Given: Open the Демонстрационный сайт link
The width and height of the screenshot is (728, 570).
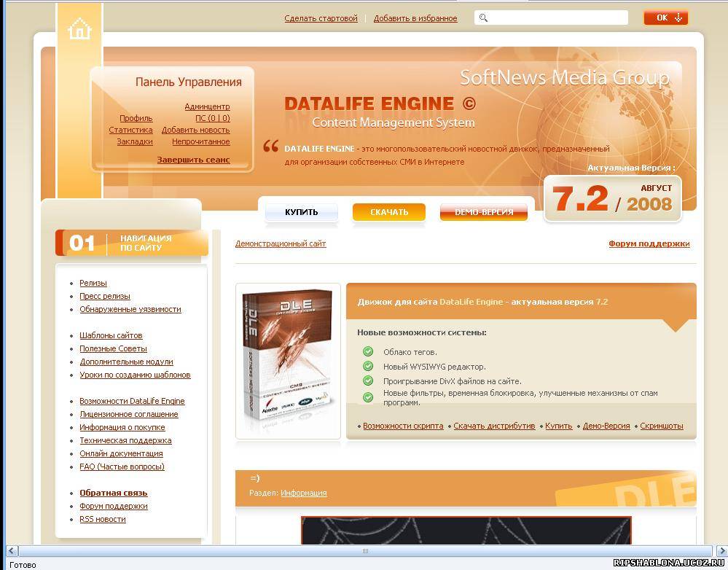Looking at the screenshot, I should [281, 243].
